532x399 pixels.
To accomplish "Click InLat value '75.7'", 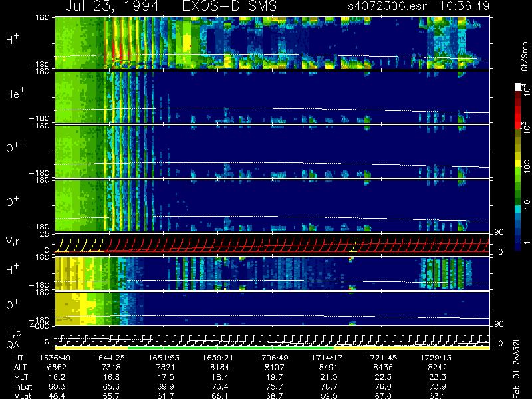I will [275, 386].
